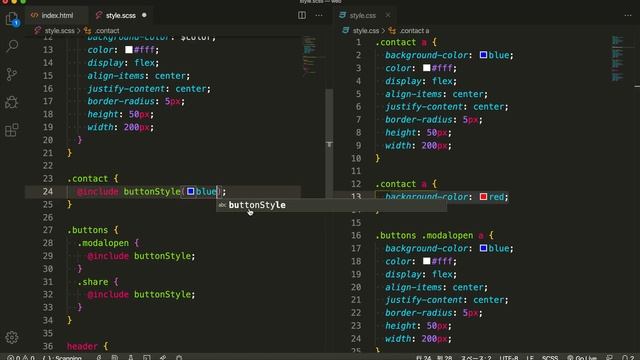Click unsaved dot on style.scss tab
The width and height of the screenshot is (640, 360).
pos(144,15)
